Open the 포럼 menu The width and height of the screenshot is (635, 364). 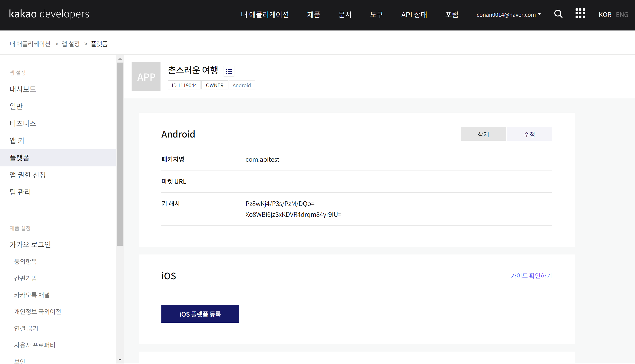pos(452,14)
